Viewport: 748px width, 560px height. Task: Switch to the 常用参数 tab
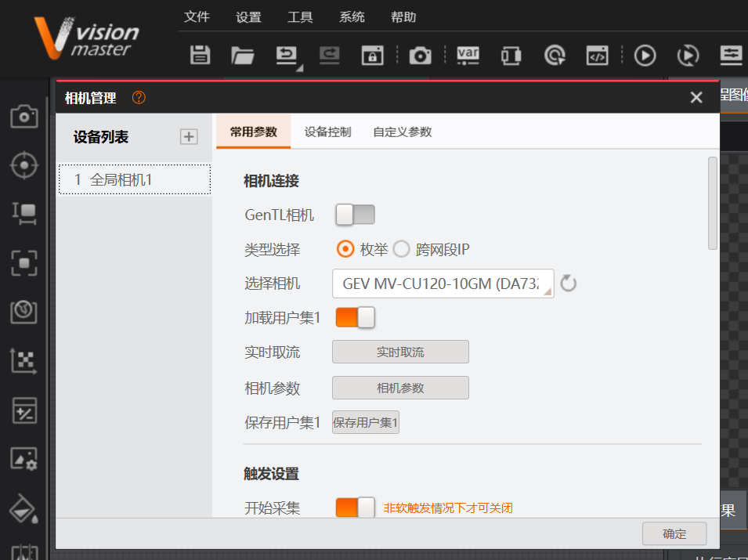tap(253, 132)
